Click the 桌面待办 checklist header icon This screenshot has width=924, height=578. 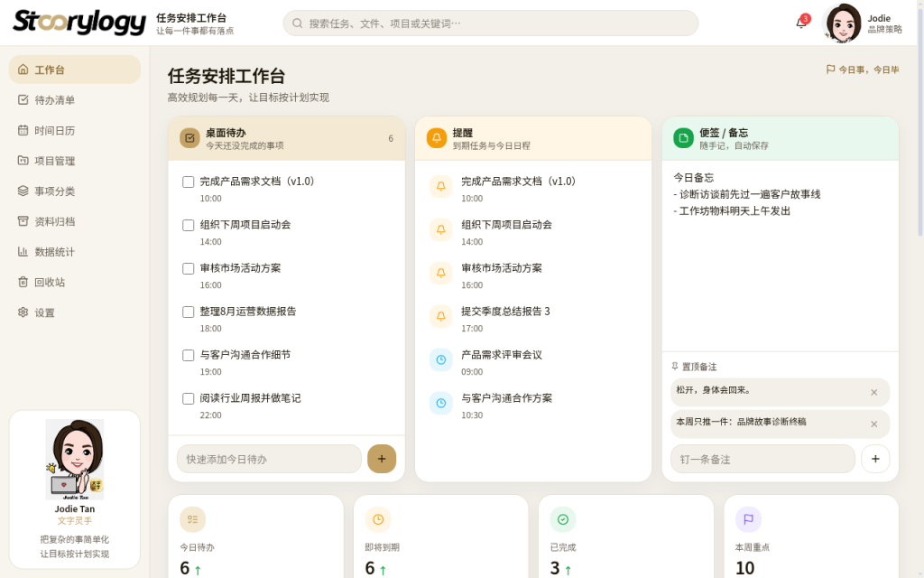(189, 138)
